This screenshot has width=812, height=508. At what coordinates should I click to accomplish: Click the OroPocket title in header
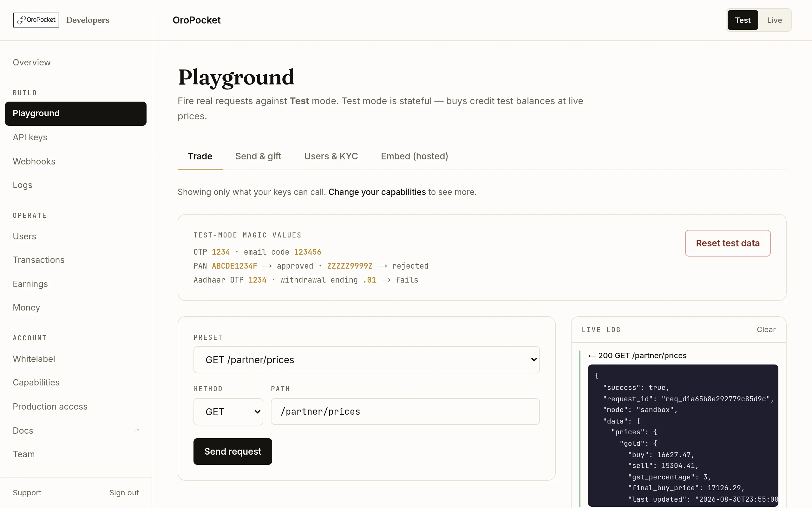(197, 20)
